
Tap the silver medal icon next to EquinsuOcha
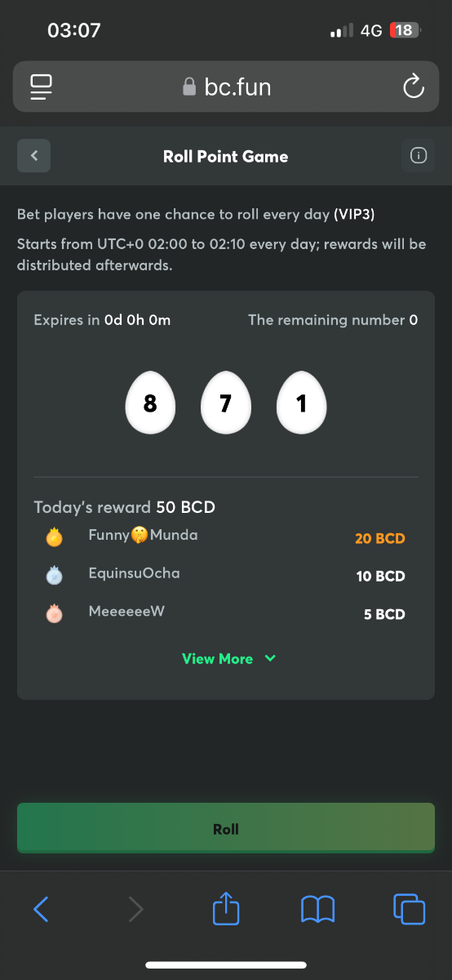tap(55, 575)
